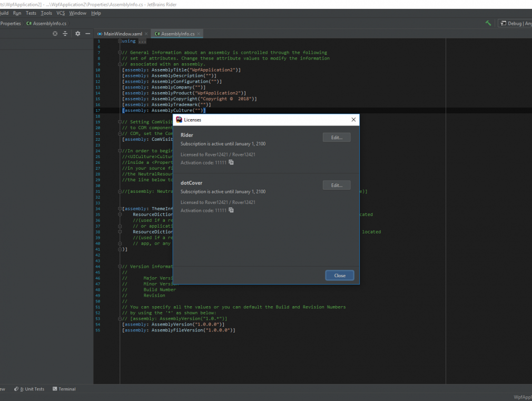Open project panel settings gear

(78, 34)
